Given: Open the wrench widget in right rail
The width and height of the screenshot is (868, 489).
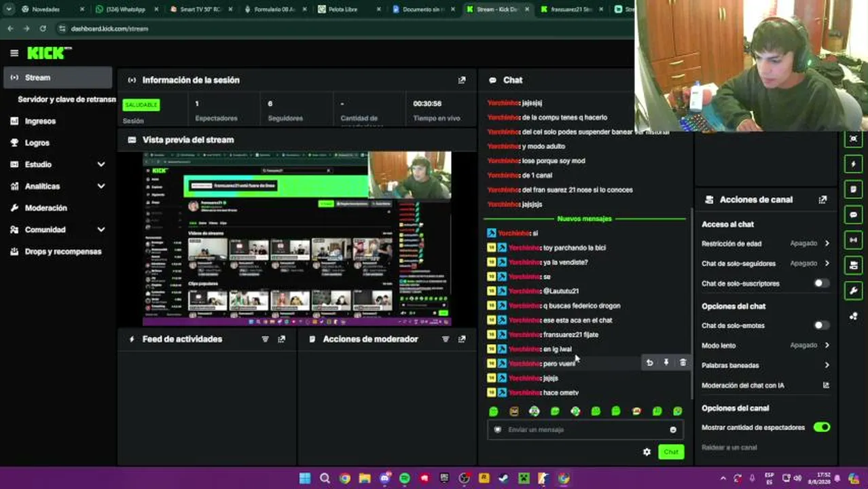Looking at the screenshot, I should click(x=854, y=291).
